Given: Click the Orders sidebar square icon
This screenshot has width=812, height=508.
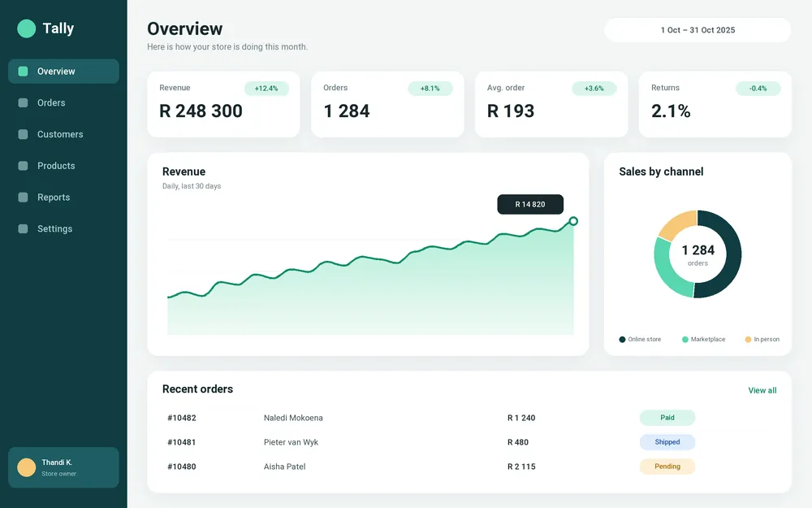Looking at the screenshot, I should 23,102.
